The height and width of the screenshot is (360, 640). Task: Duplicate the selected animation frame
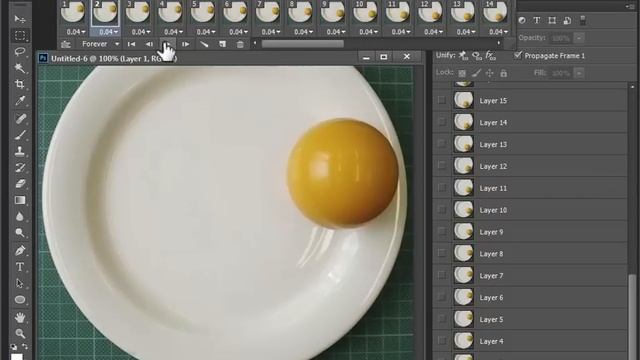[x=222, y=44]
